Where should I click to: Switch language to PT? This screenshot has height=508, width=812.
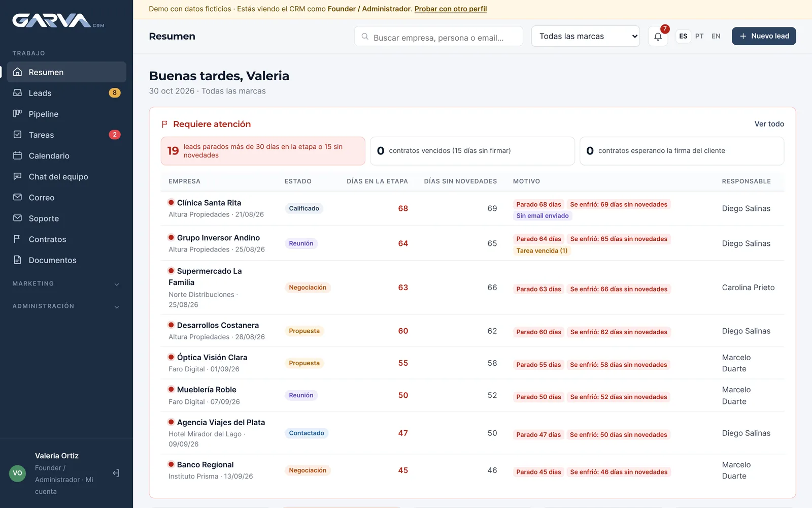tap(699, 36)
